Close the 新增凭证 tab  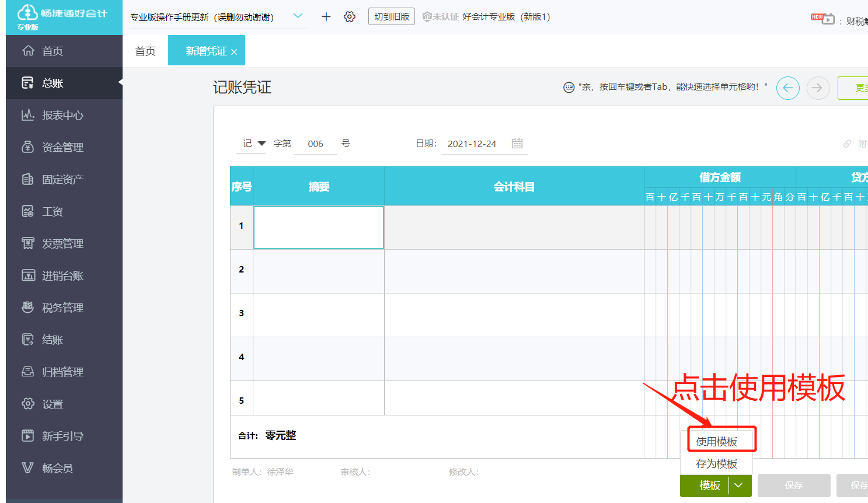[234, 52]
